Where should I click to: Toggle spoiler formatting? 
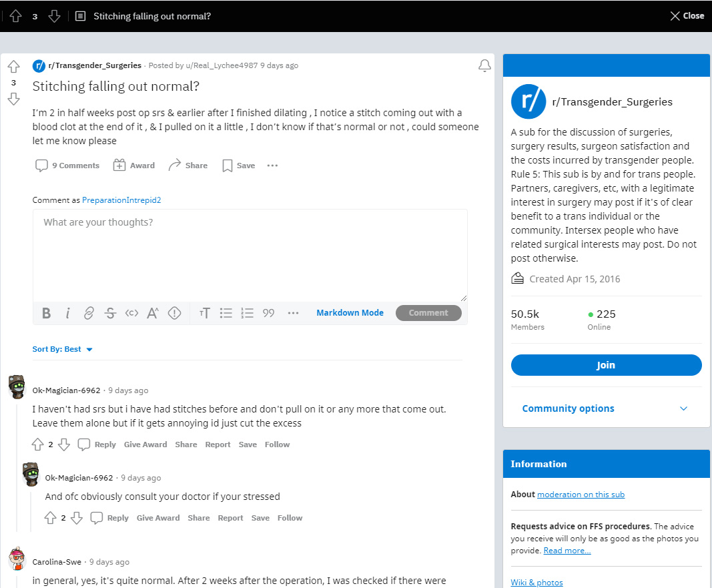pos(174,313)
